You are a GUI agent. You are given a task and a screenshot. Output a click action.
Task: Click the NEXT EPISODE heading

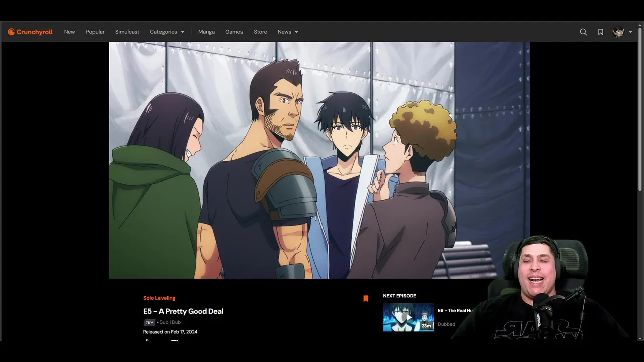[x=399, y=296]
